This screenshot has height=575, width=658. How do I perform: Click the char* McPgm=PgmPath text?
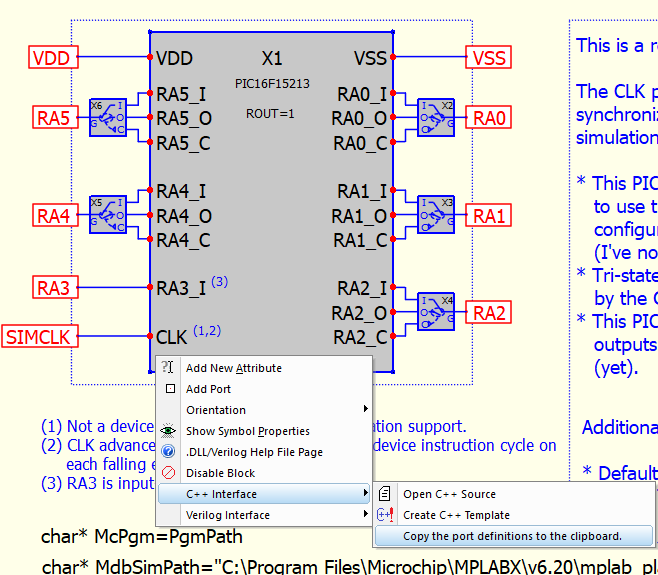pos(142,536)
